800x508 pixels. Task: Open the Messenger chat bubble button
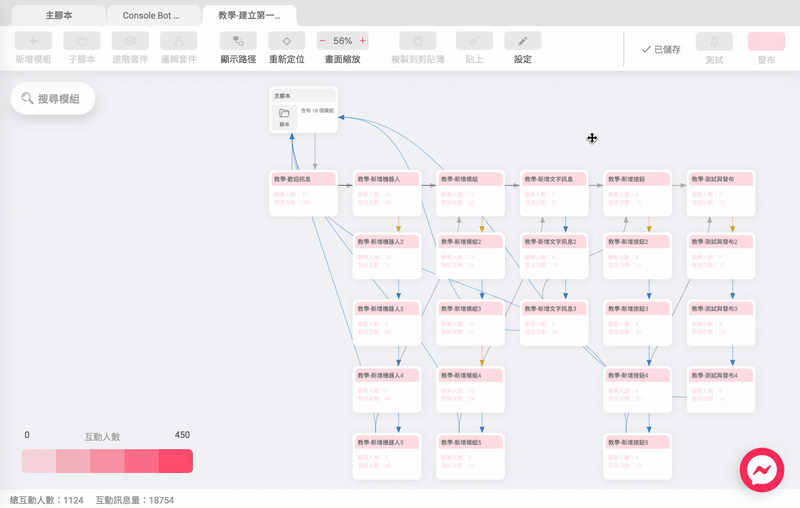pyautogui.click(x=762, y=470)
